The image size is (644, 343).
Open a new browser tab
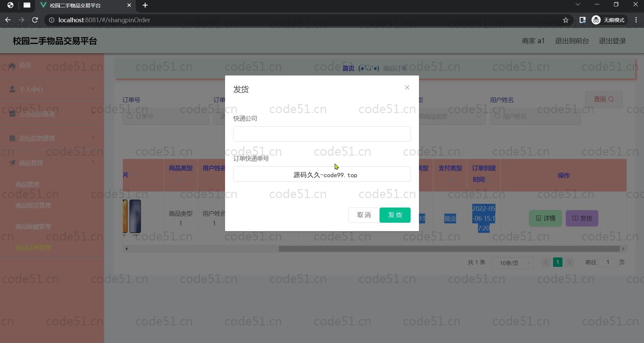tap(145, 5)
